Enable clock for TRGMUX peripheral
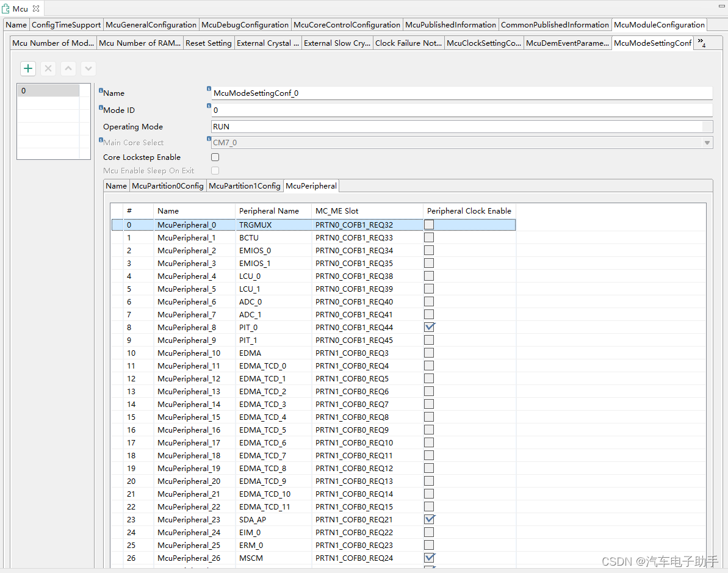The image size is (728, 573). pos(429,225)
